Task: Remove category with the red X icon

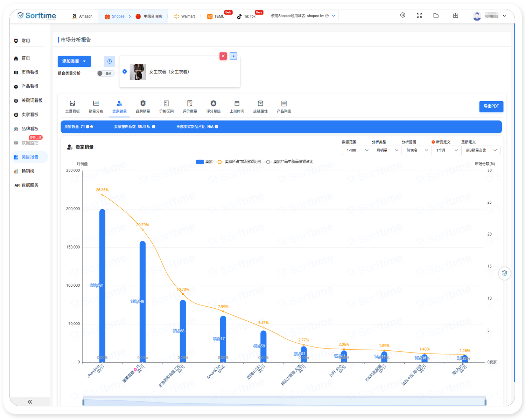Action: click(x=223, y=56)
